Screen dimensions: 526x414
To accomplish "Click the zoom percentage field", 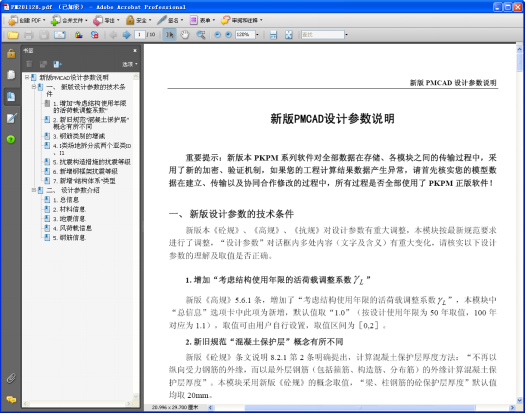I will click(x=245, y=35).
